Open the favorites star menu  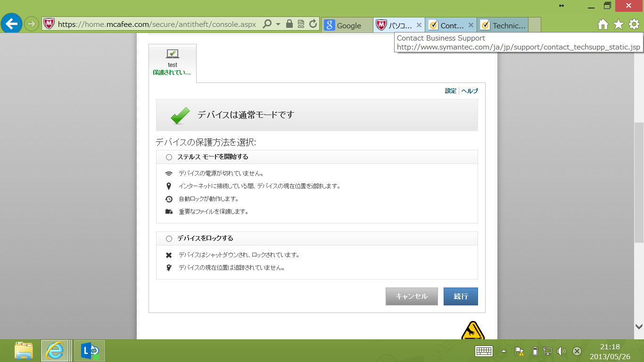coord(619,25)
